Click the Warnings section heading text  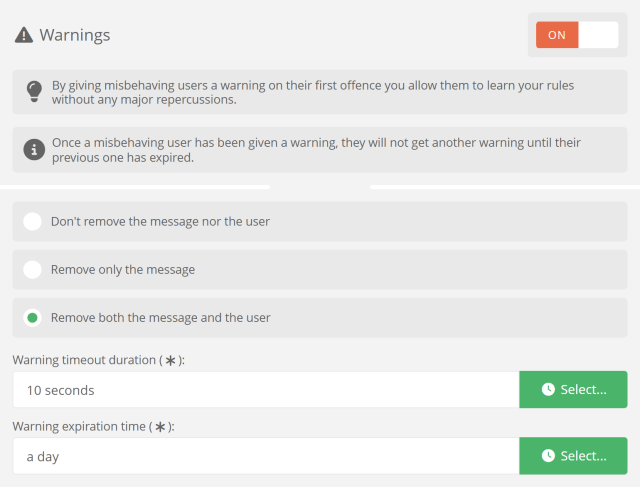[75, 35]
